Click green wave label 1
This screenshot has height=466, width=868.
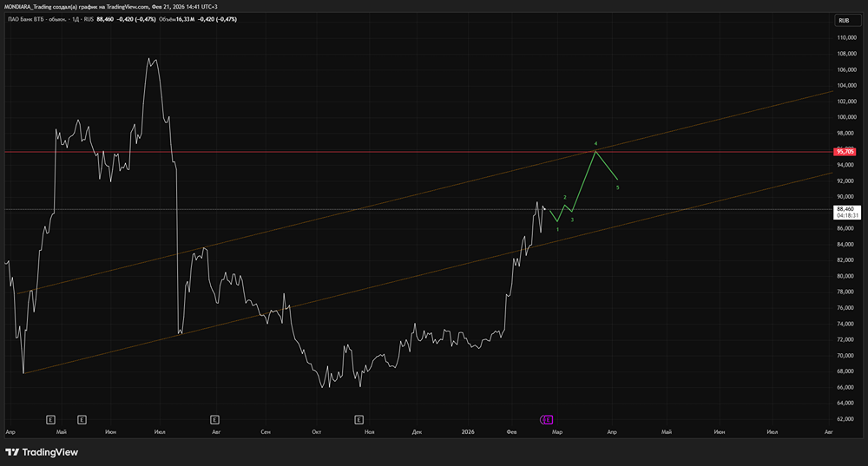[x=557, y=229]
